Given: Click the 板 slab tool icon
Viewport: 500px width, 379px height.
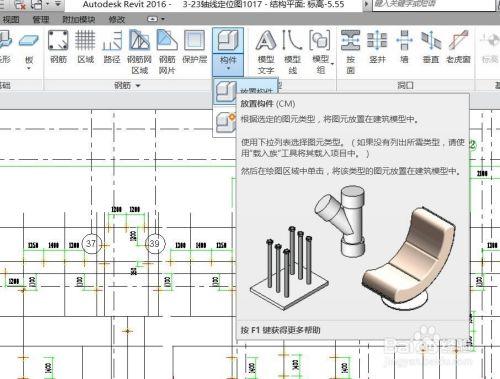Looking at the screenshot, I should (x=29, y=42).
